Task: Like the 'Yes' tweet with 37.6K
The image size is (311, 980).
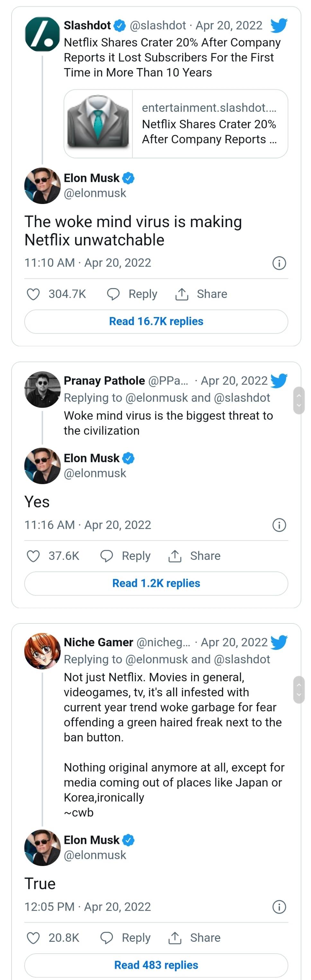Action: coord(33,556)
